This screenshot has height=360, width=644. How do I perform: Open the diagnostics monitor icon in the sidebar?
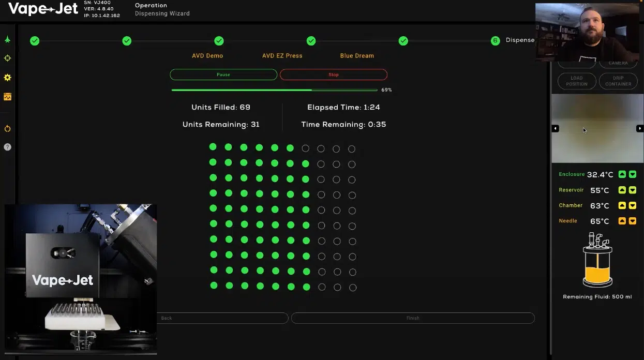(x=7, y=97)
